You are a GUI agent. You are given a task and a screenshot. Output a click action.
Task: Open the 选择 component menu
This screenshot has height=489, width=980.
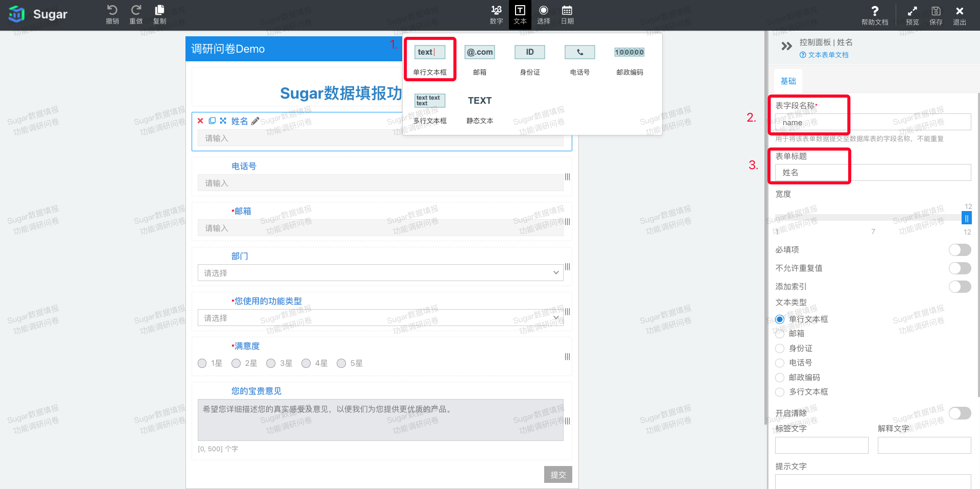[x=544, y=15]
